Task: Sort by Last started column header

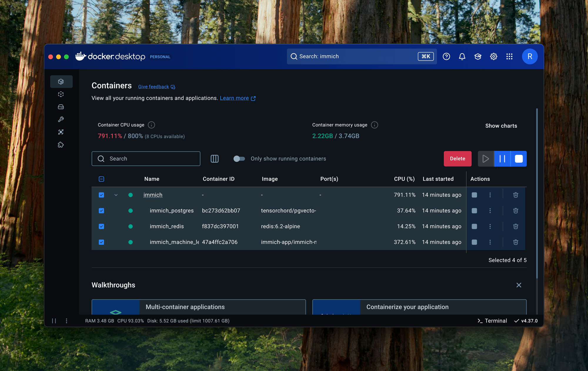Action: point(438,179)
